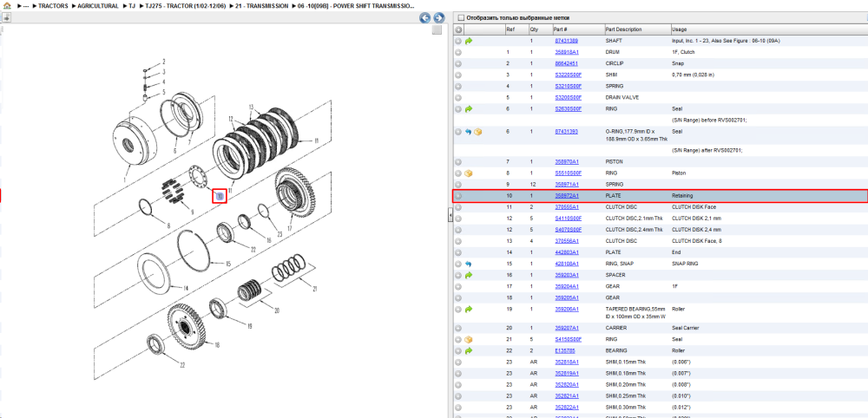Open part link 358918A1 for DRUM
The width and height of the screenshot is (868, 418).
pyautogui.click(x=566, y=52)
